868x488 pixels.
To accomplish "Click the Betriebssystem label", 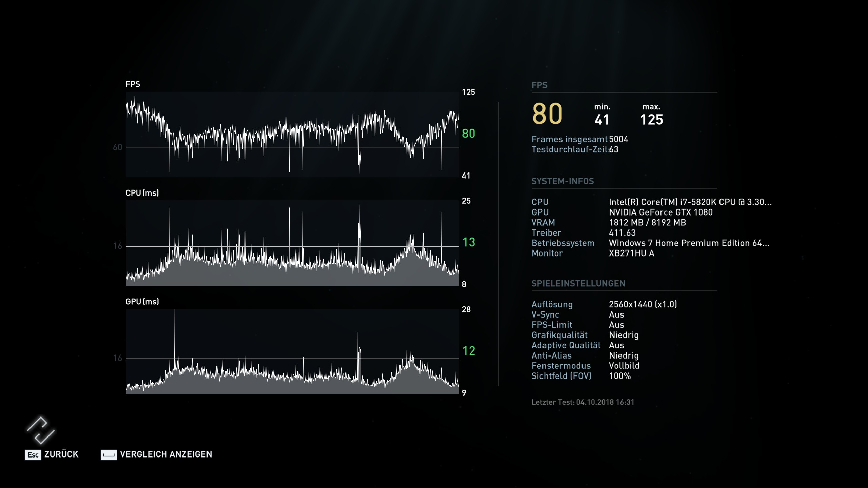I will pos(563,243).
